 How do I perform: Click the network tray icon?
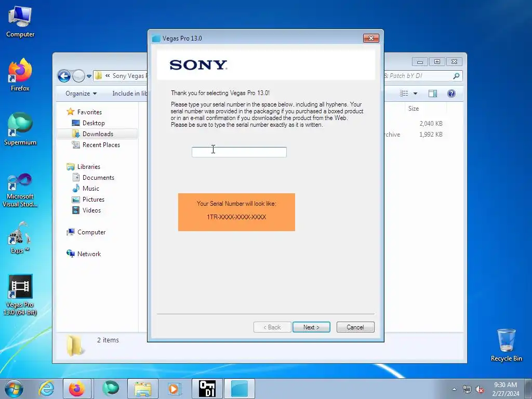pyautogui.click(x=467, y=390)
